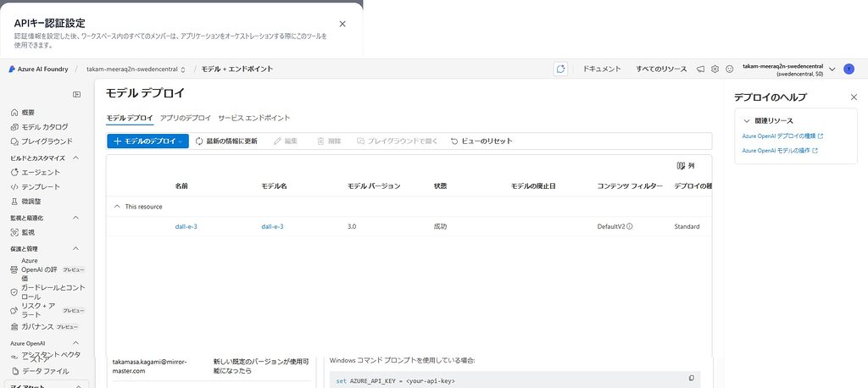Click the 3.0 version cell

352,226
